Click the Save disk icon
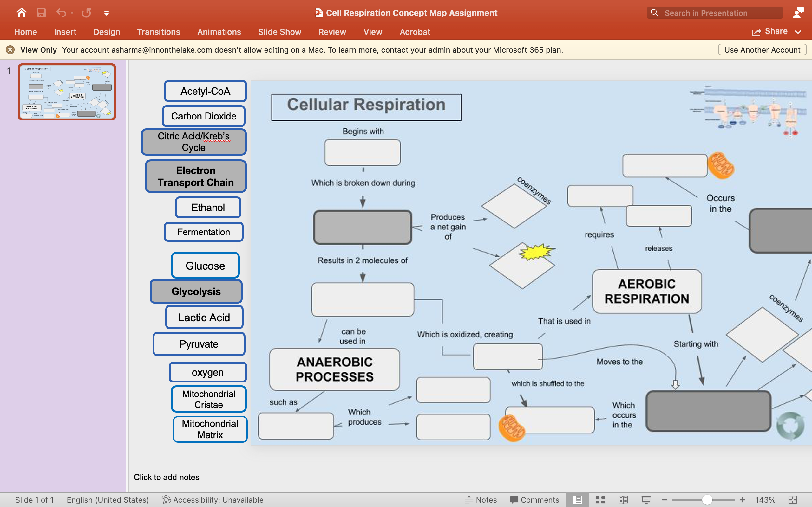Image resolution: width=812 pixels, height=507 pixels. coord(41,13)
